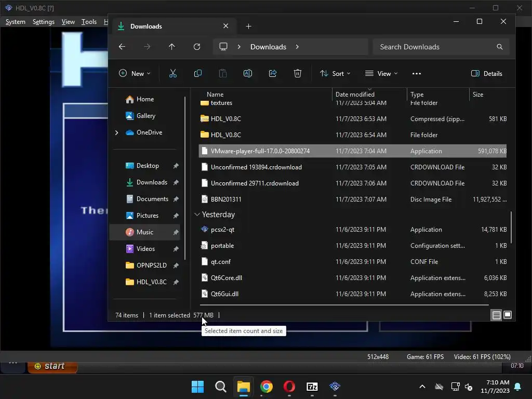Click chevron before Downloads in address bar
Viewport: 532px width, 399px height.
tap(239, 47)
